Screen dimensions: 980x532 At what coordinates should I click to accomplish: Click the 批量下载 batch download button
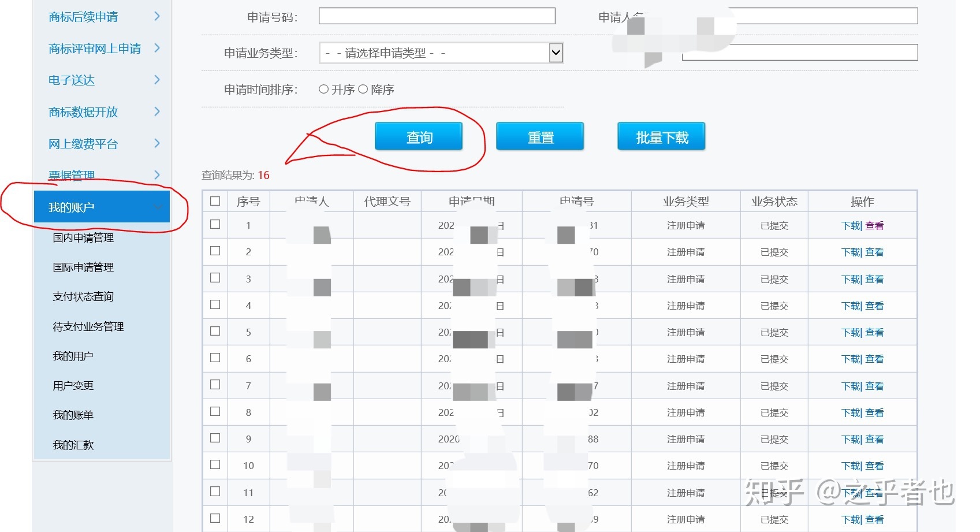pyautogui.click(x=661, y=137)
